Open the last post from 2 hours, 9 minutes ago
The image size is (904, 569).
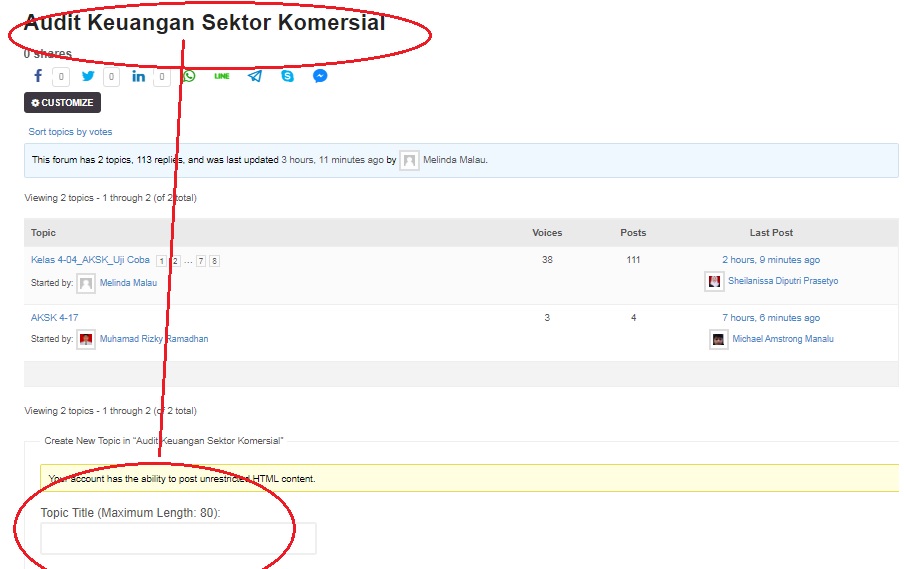(x=771, y=260)
